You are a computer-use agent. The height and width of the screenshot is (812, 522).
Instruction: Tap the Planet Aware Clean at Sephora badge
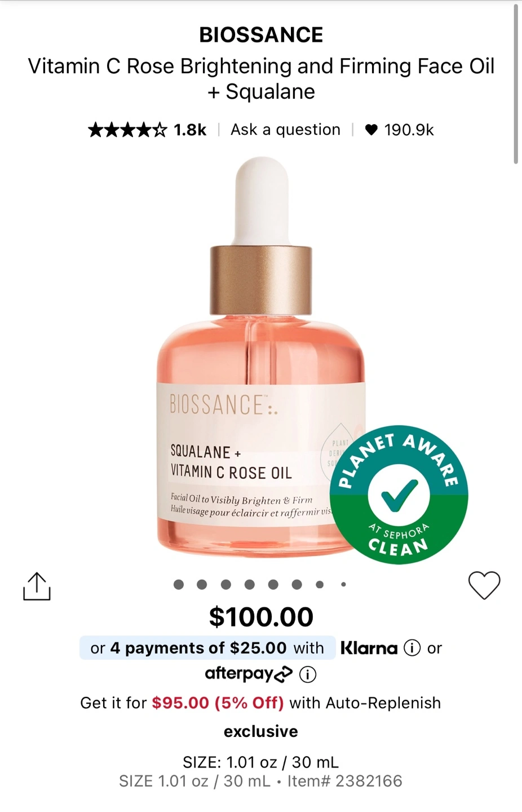click(x=399, y=495)
